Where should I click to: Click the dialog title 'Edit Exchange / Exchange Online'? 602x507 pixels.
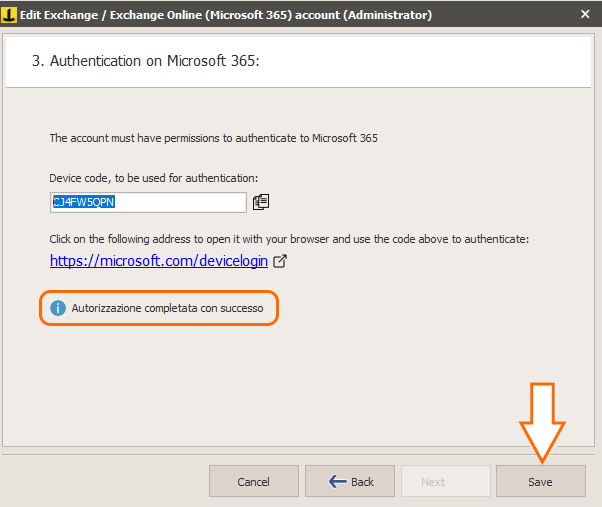pyautogui.click(x=226, y=15)
